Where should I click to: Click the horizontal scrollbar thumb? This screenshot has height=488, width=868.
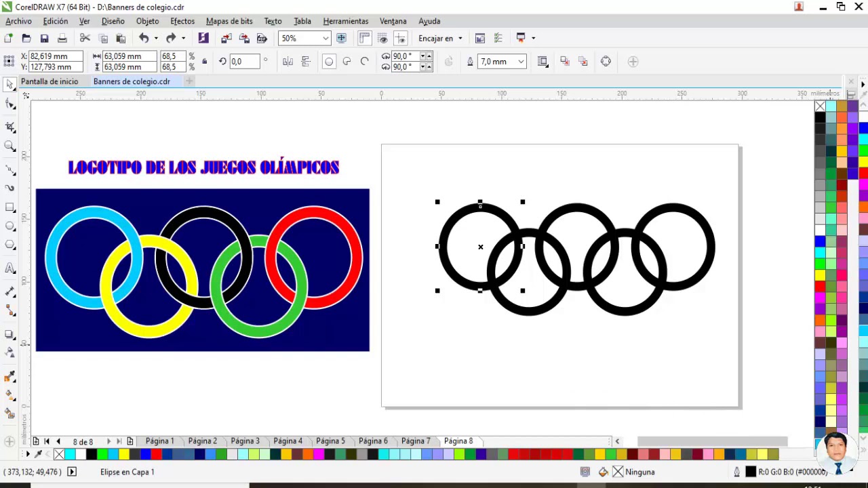click(x=712, y=441)
